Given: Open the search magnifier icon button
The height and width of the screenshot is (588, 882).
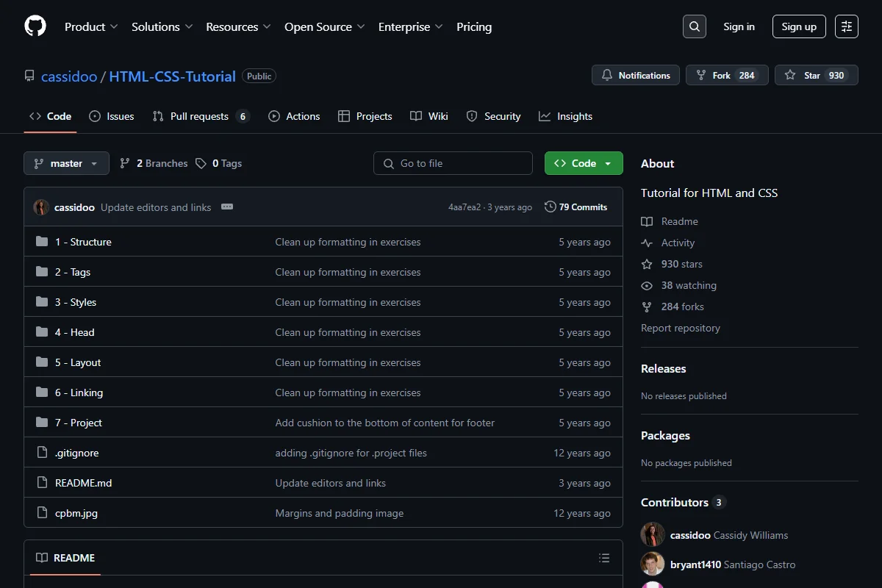Looking at the screenshot, I should (x=695, y=26).
